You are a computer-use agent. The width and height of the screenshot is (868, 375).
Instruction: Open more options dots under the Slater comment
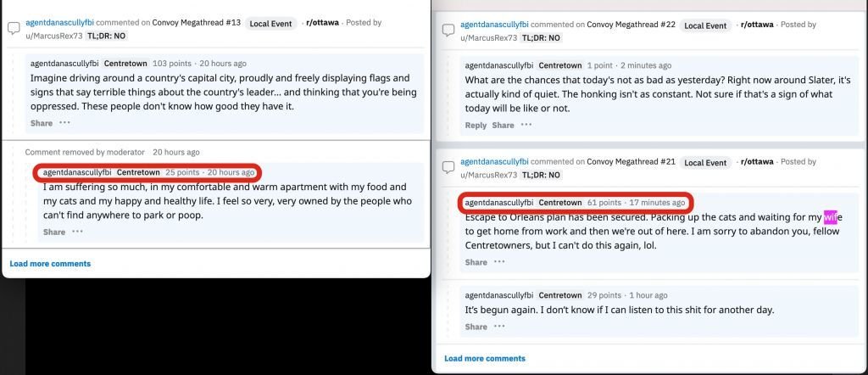(526, 125)
